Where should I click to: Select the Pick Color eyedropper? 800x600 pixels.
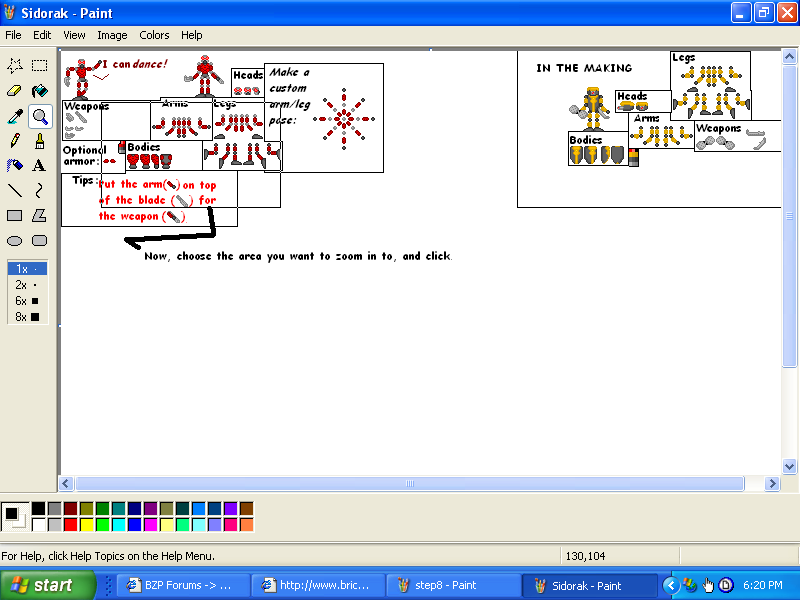click(x=15, y=116)
